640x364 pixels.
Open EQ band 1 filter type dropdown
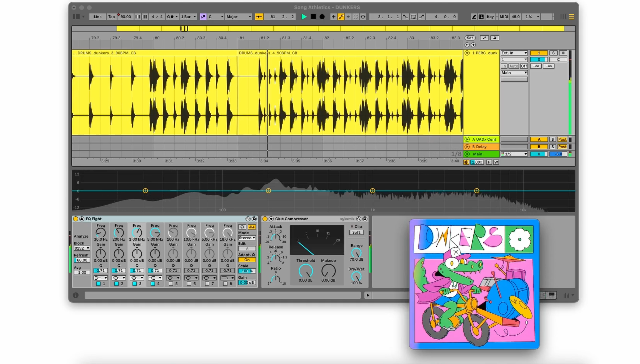click(x=101, y=278)
